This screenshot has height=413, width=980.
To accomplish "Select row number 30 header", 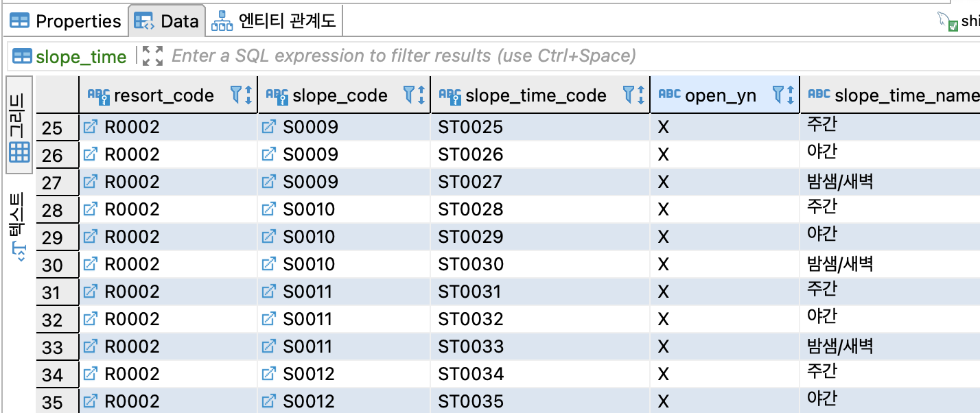I will point(53,265).
